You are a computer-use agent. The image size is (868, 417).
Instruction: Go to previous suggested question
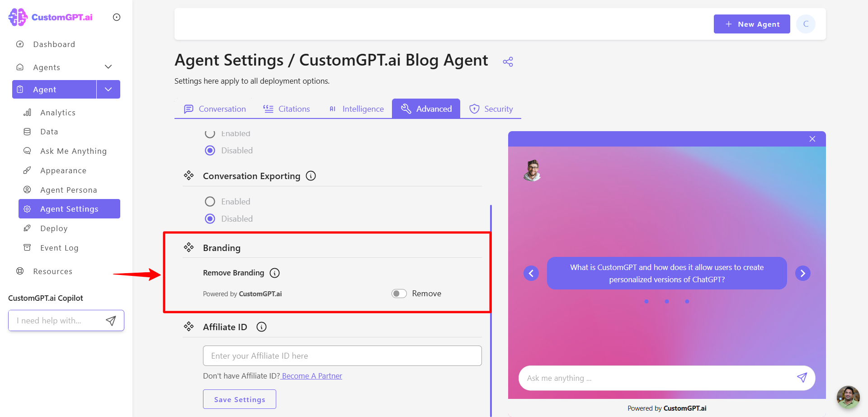(x=531, y=273)
